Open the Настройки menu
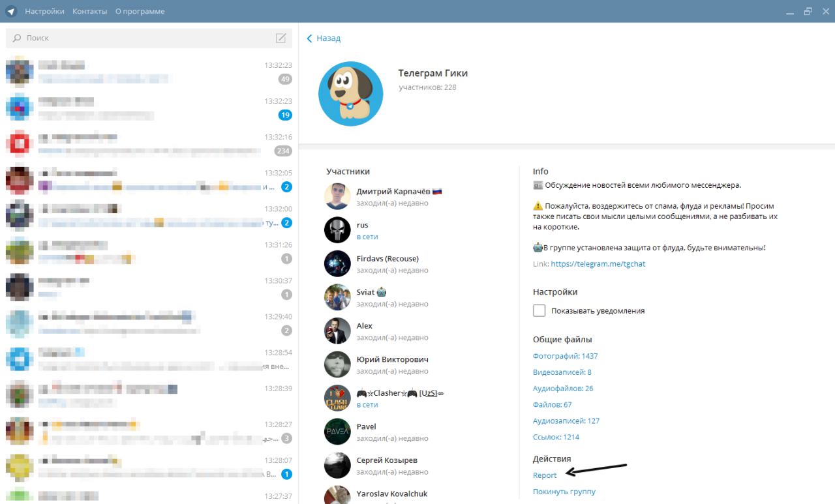 (x=44, y=11)
